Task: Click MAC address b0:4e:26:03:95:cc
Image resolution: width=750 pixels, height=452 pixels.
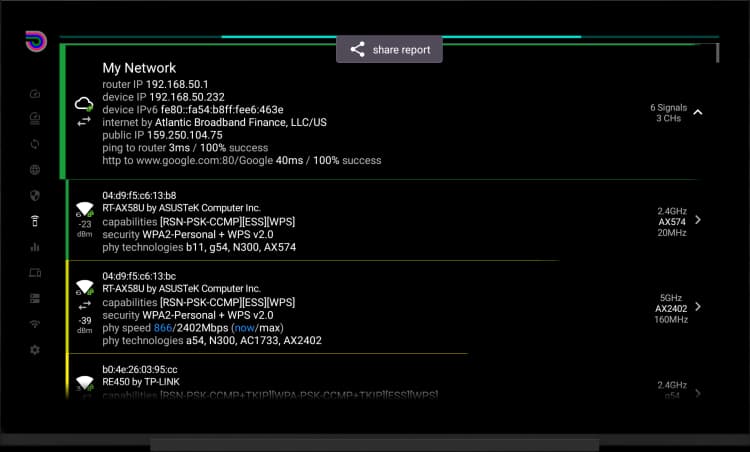Action: point(140,370)
